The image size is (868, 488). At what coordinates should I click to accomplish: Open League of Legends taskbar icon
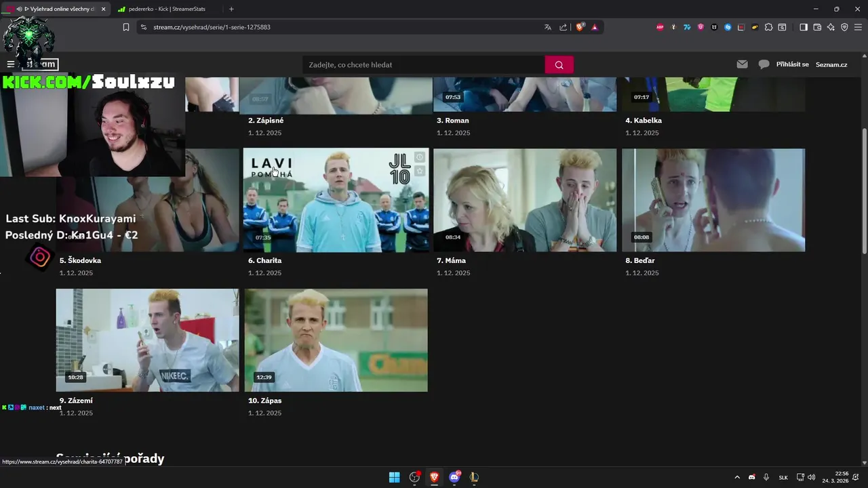(474, 477)
